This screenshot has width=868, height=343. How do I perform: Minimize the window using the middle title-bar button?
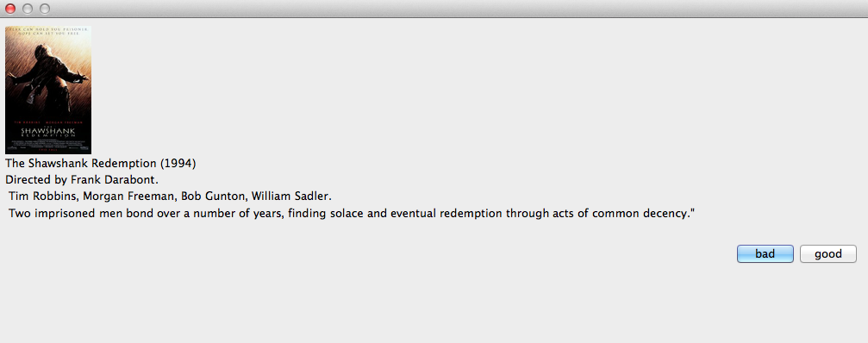27,9
